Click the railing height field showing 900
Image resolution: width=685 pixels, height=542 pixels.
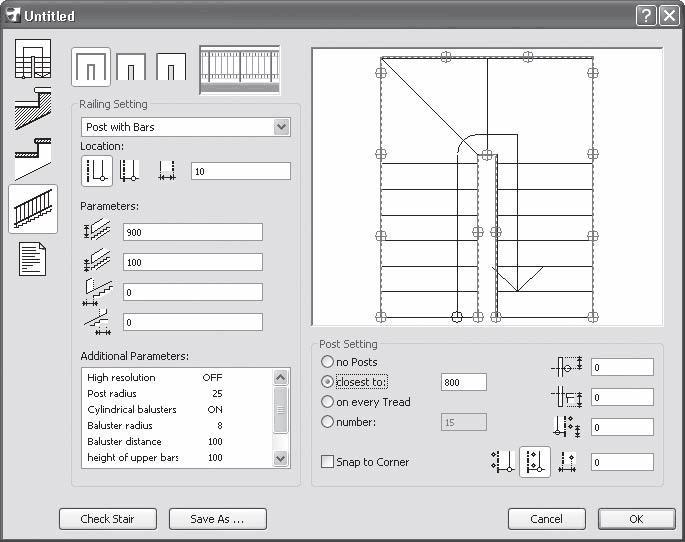(192, 232)
